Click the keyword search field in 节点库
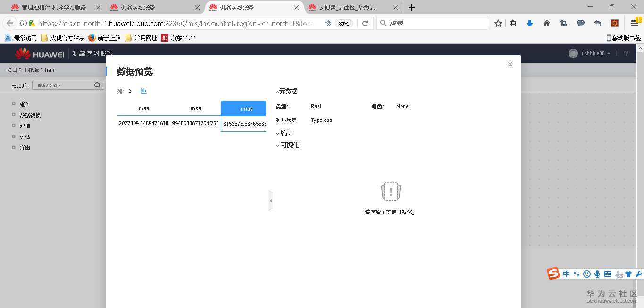Image resolution: width=644 pixels, height=308 pixels. point(66,85)
